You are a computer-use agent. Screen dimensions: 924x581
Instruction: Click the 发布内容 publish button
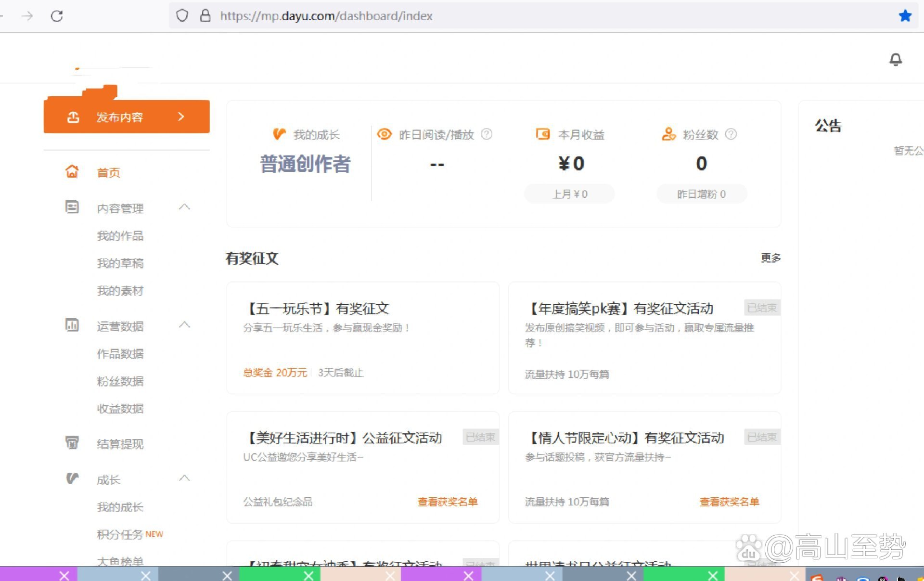(x=127, y=116)
